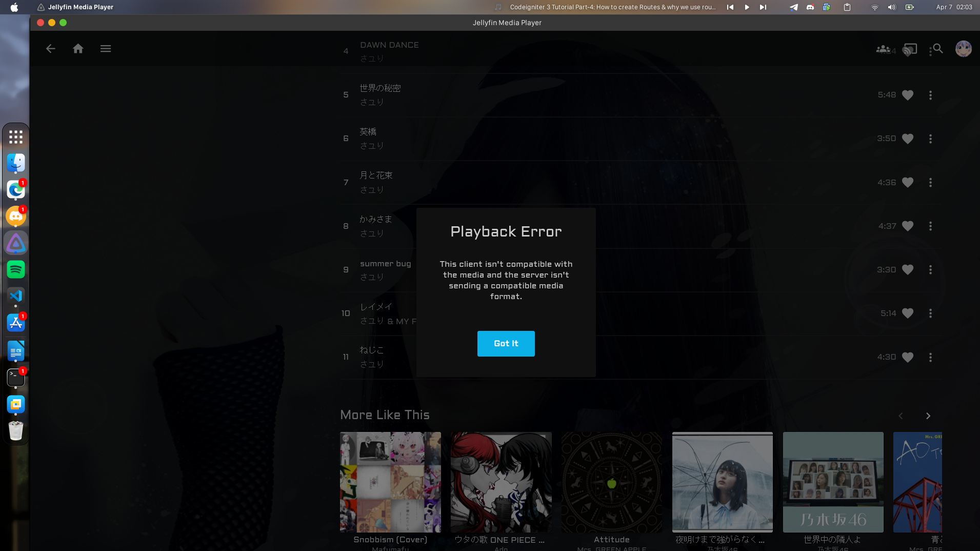This screenshot has height=551, width=980.
Task: Open the Spotify icon in the dock
Action: (16, 270)
